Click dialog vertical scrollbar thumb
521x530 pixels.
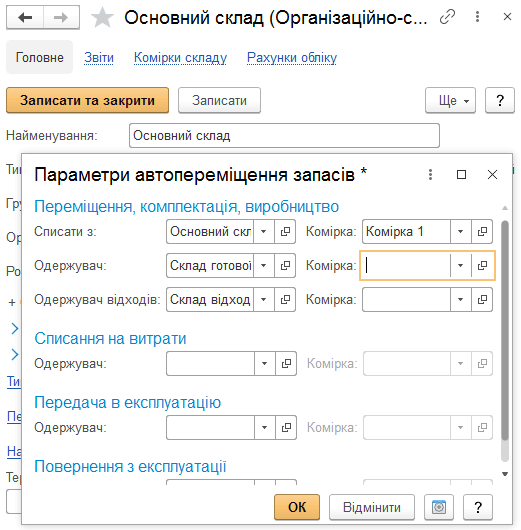tap(504, 331)
